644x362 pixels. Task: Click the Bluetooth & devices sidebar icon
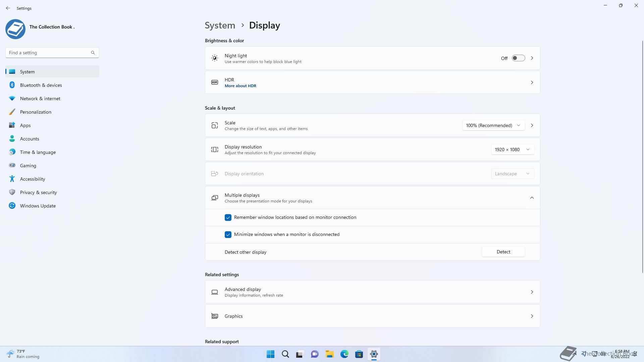[x=12, y=85]
